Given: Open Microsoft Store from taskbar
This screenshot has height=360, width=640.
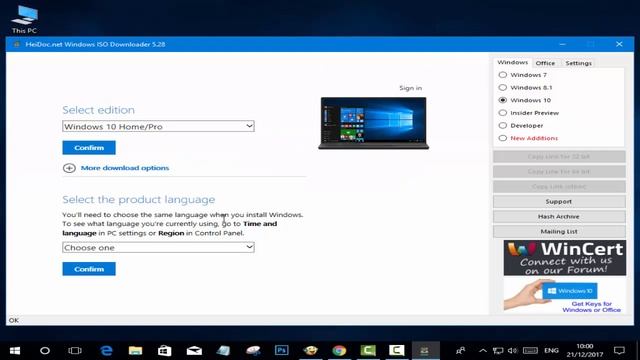Looking at the screenshot, I should pyautogui.click(x=164, y=351).
